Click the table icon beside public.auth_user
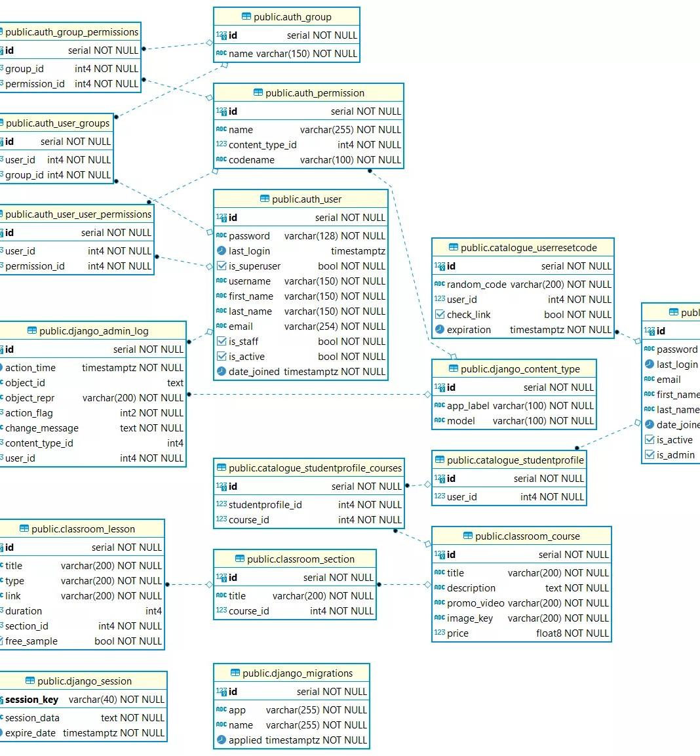 pyautogui.click(x=263, y=199)
